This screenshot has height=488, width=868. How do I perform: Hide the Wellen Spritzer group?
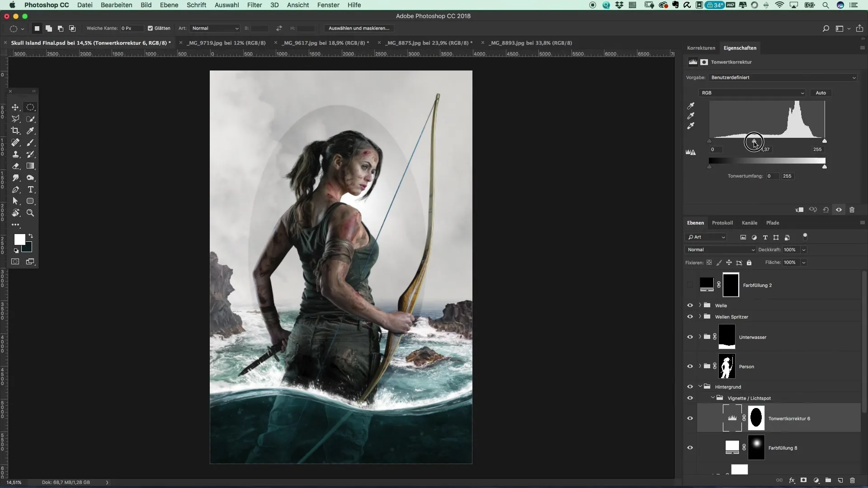point(690,317)
